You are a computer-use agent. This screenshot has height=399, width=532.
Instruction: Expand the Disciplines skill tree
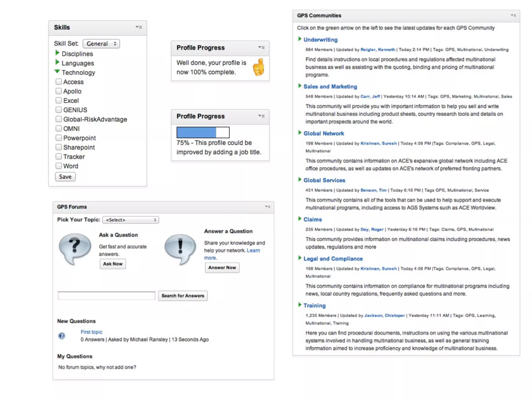tap(57, 53)
